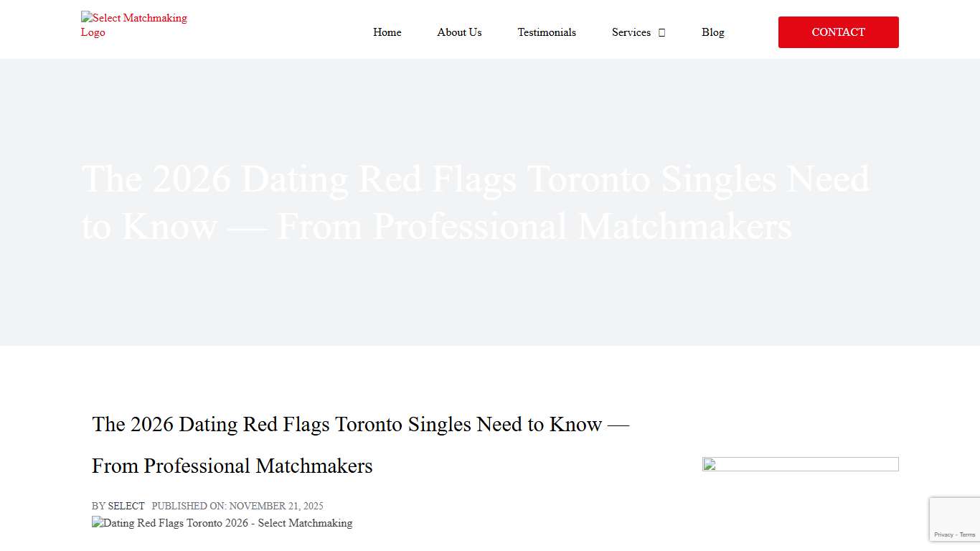Image resolution: width=980 pixels, height=551 pixels.
Task: Click the broken article image icon labeled Dating Red Flags
Action: click(x=97, y=523)
